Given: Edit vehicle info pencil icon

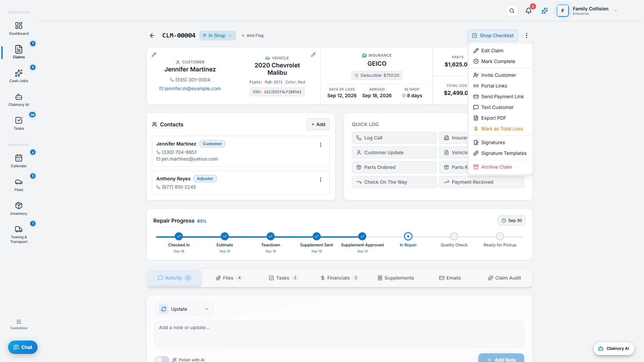Looking at the screenshot, I should [313, 55].
